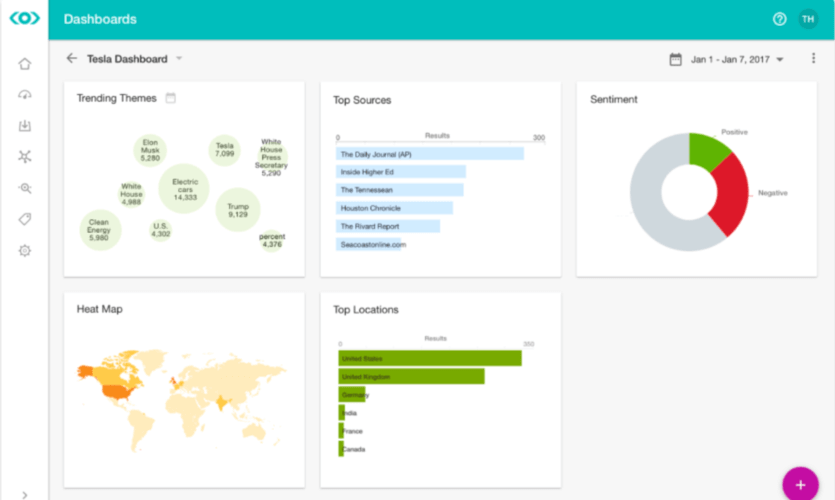Click the Heat Map widget title
The height and width of the screenshot is (500, 835).
click(100, 309)
